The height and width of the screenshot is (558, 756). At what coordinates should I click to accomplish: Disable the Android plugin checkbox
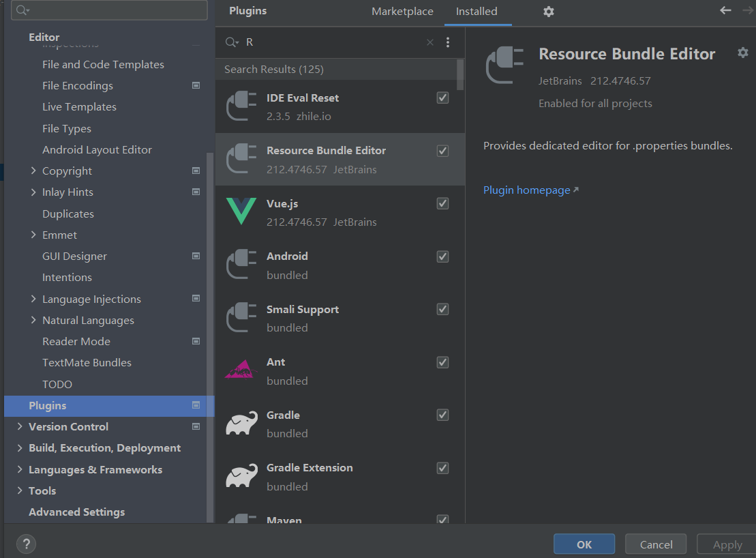tap(442, 256)
